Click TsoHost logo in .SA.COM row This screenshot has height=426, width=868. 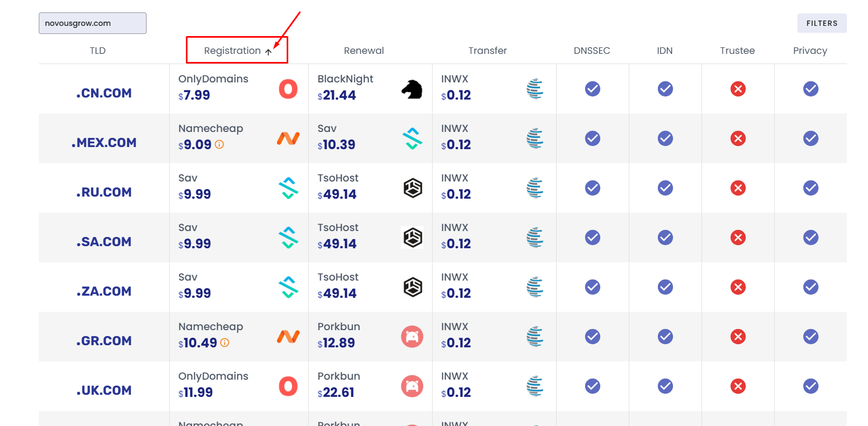413,238
